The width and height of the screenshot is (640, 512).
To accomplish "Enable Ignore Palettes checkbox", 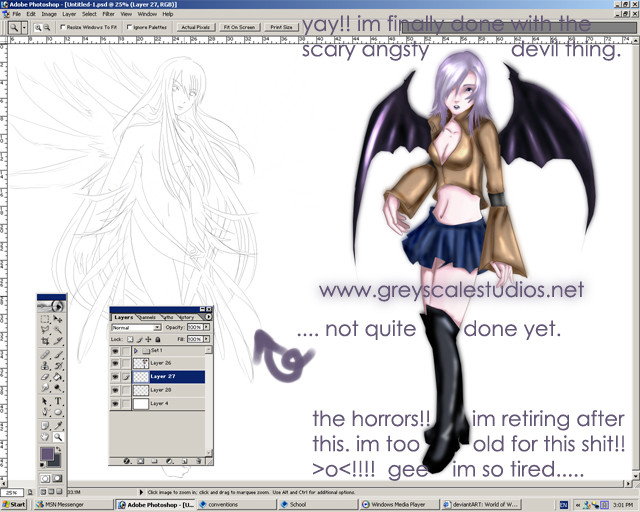I will [x=129, y=27].
